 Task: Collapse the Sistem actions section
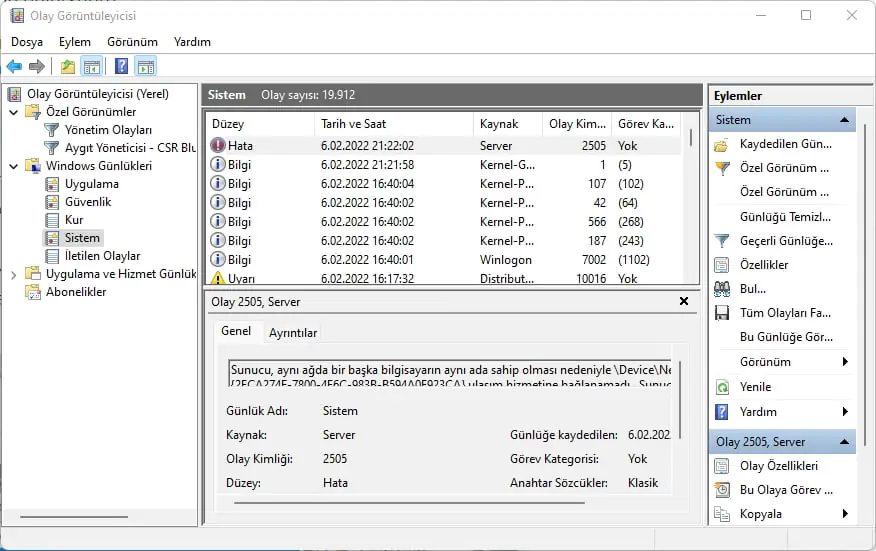pos(844,120)
